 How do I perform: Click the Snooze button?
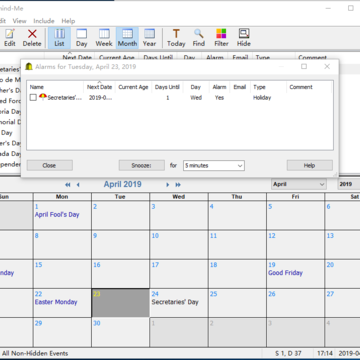[142, 166]
